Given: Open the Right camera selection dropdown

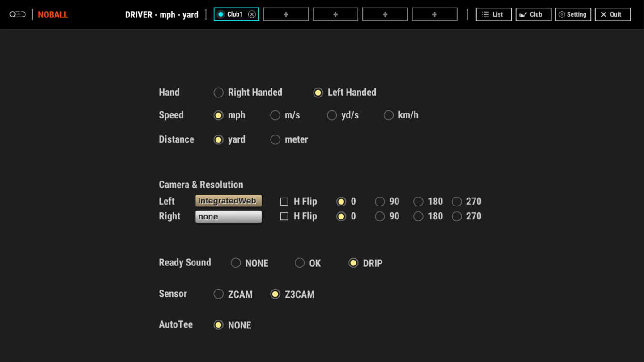Looking at the screenshot, I should [228, 216].
